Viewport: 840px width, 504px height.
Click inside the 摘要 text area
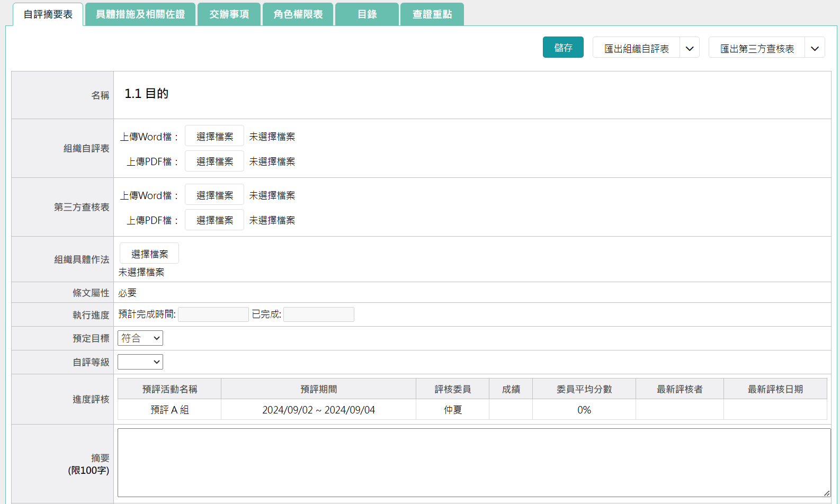473,462
